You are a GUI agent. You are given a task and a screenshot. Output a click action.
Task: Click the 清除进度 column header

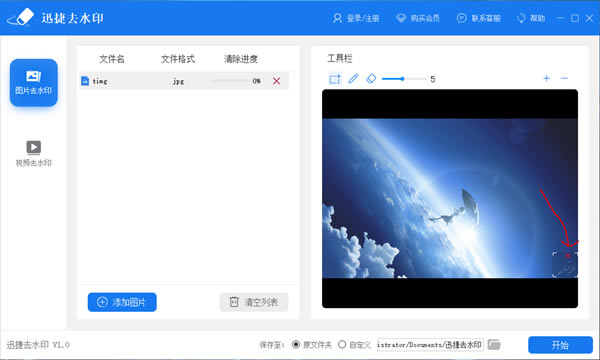[x=241, y=59]
